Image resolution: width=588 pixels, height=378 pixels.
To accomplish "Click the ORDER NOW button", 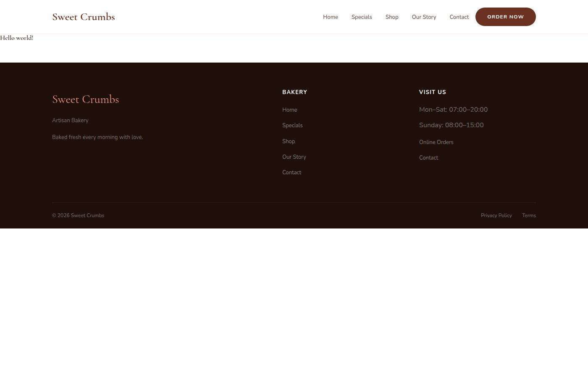I will click(x=506, y=17).
